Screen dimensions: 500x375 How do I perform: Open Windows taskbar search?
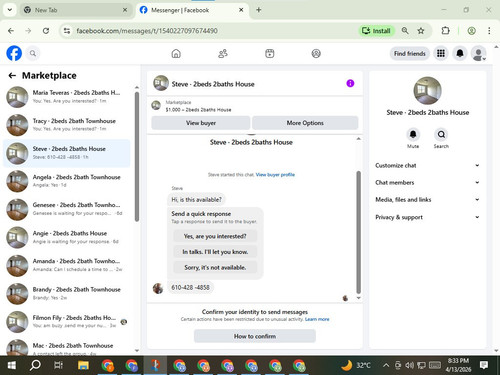[35, 365]
